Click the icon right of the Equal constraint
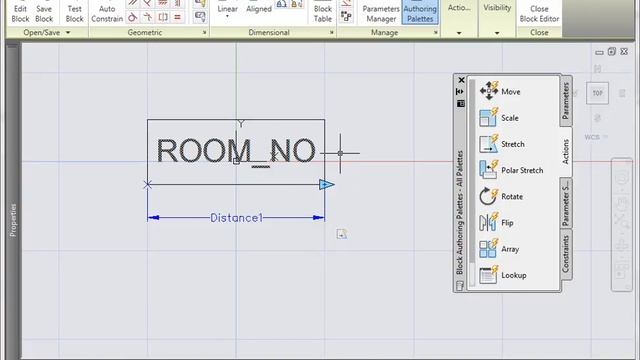 (x=200, y=17)
